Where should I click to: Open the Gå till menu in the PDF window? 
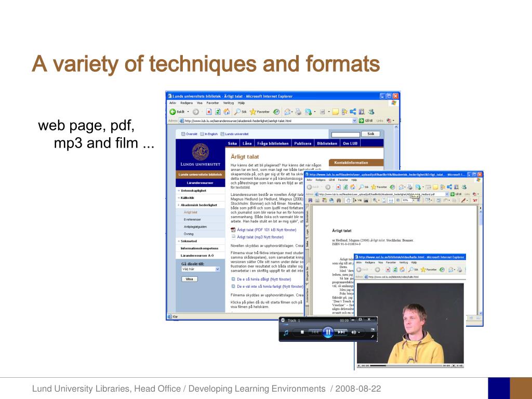pos(331,180)
